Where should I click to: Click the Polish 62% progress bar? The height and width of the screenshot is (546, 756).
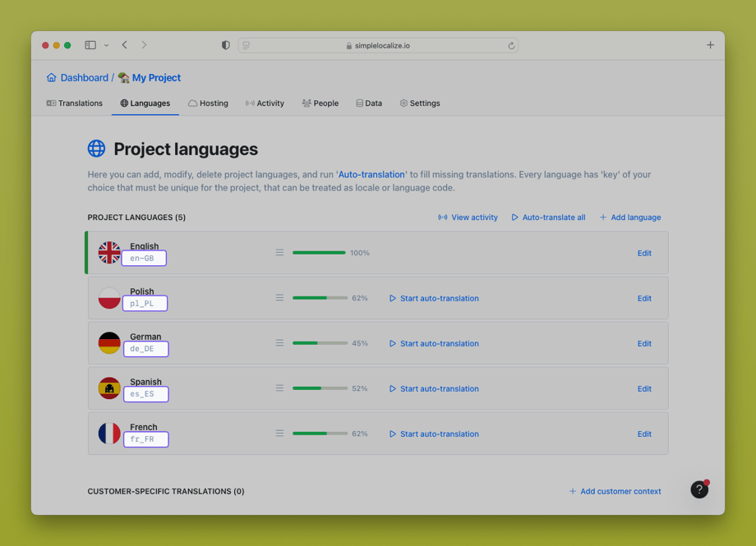(320, 298)
